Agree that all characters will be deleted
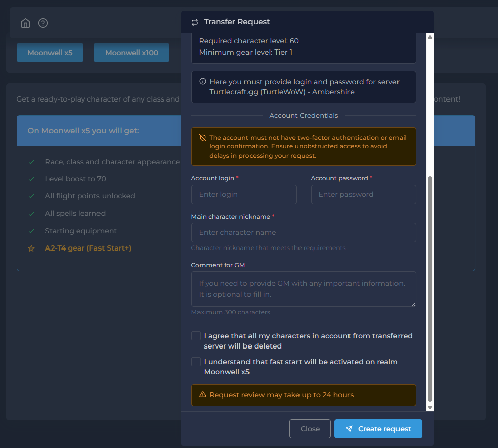498x448 pixels. coord(196,336)
